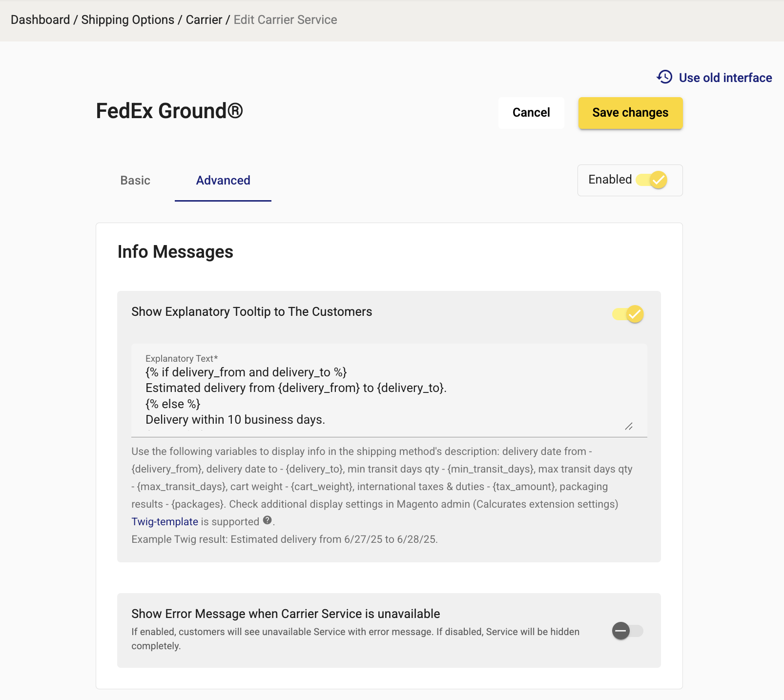
Task: Click the history clock icon near old interface
Action: (x=664, y=77)
